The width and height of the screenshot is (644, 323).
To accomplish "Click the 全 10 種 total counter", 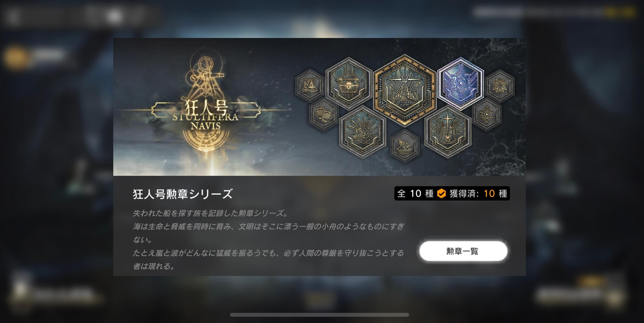I will pos(415,193).
